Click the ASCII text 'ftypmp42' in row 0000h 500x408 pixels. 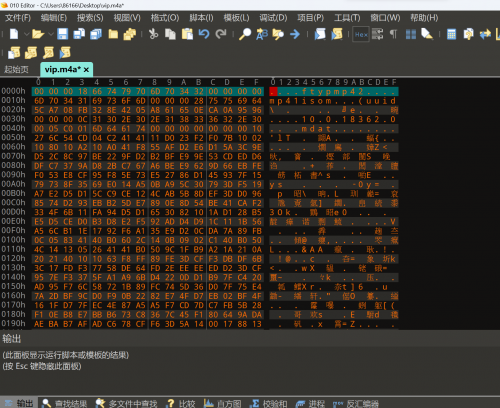coord(332,91)
